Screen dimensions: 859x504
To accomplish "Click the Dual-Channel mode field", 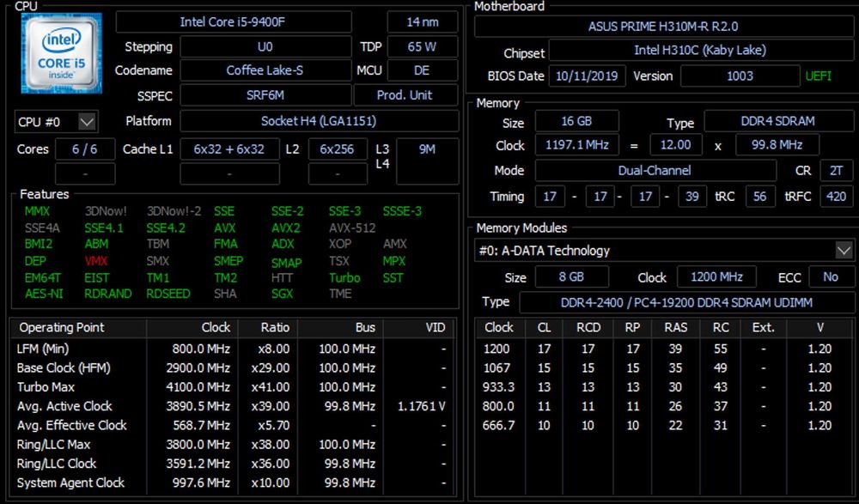I will [x=655, y=170].
